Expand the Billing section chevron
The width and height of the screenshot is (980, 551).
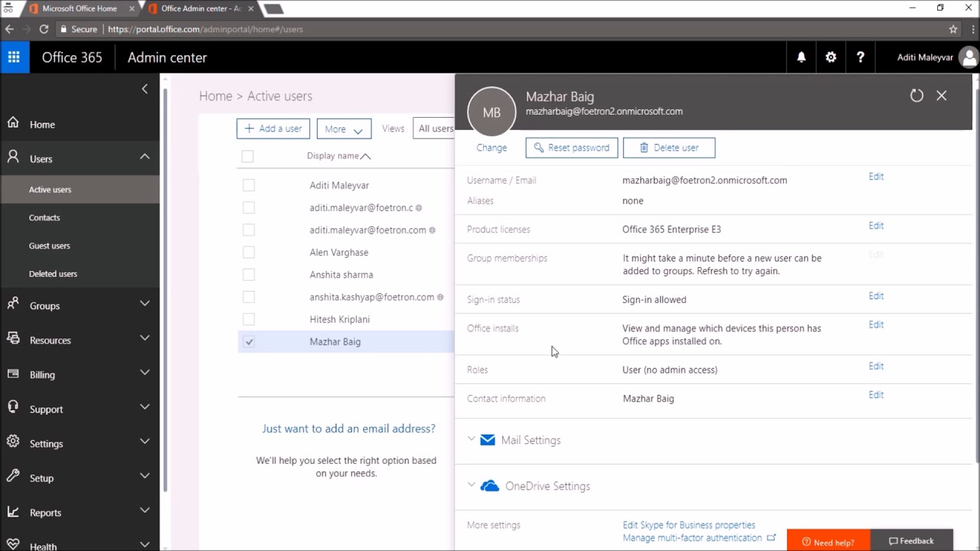pyautogui.click(x=145, y=373)
